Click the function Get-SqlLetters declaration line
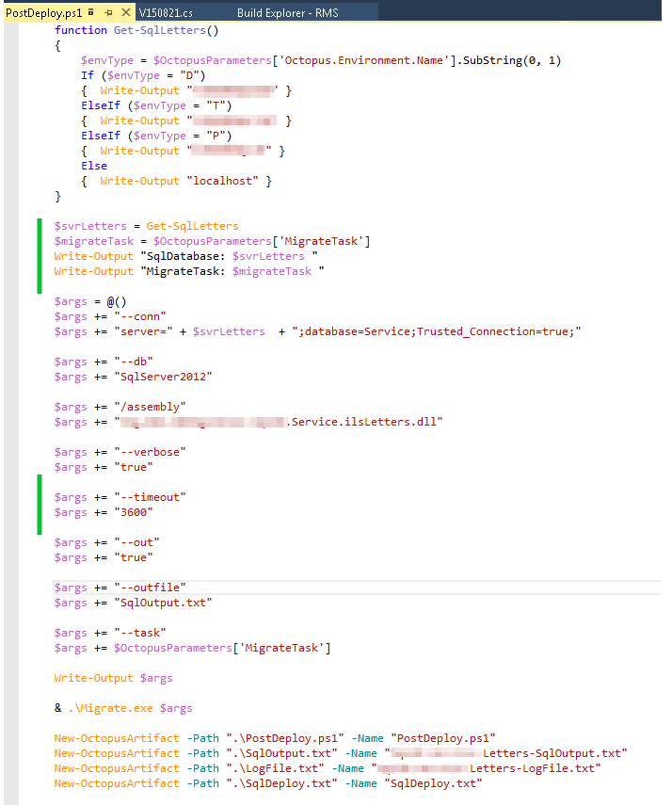The height and width of the screenshot is (805, 672). [136, 30]
